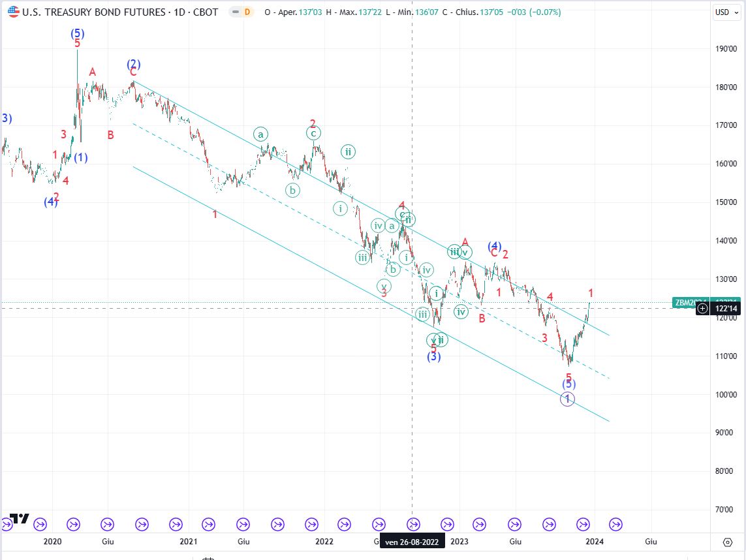Select the blue (2) wave label
The width and height of the screenshot is (746, 560).
(134, 64)
